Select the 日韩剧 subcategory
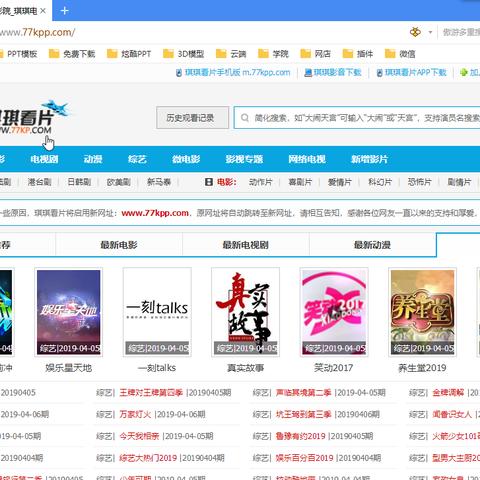 (x=79, y=182)
